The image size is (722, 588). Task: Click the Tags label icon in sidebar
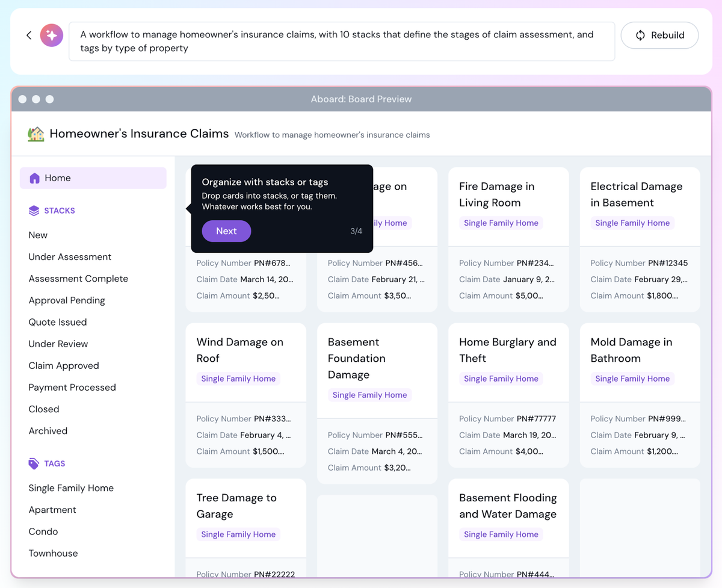[x=34, y=463]
